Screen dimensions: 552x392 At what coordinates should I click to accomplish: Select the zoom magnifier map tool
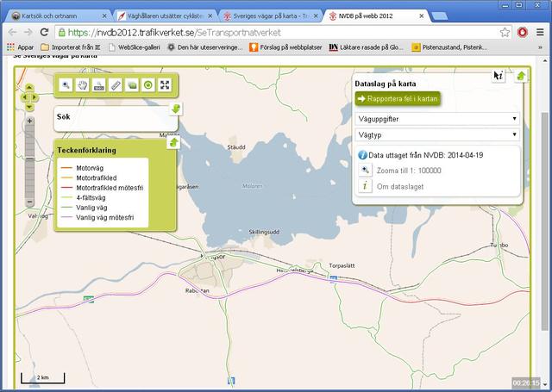coord(66,85)
